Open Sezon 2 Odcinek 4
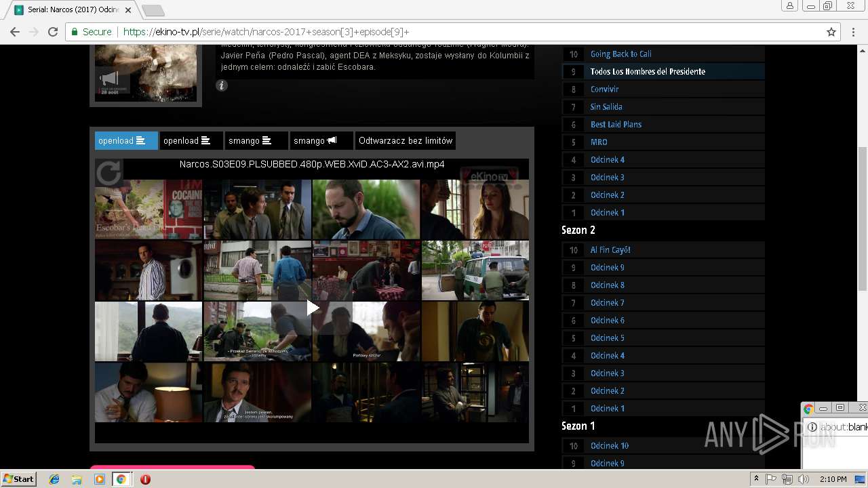Screen dimensions: 868x488 click(x=608, y=355)
